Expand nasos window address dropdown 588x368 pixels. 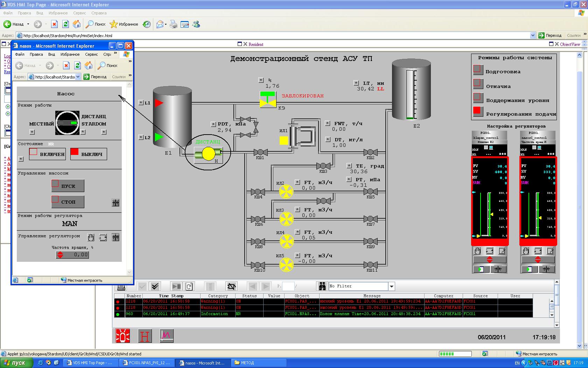coord(78,77)
